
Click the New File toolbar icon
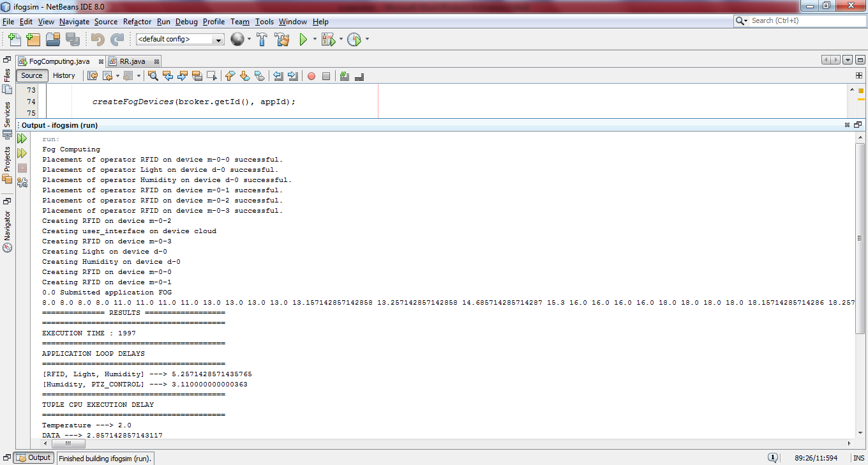14,40
